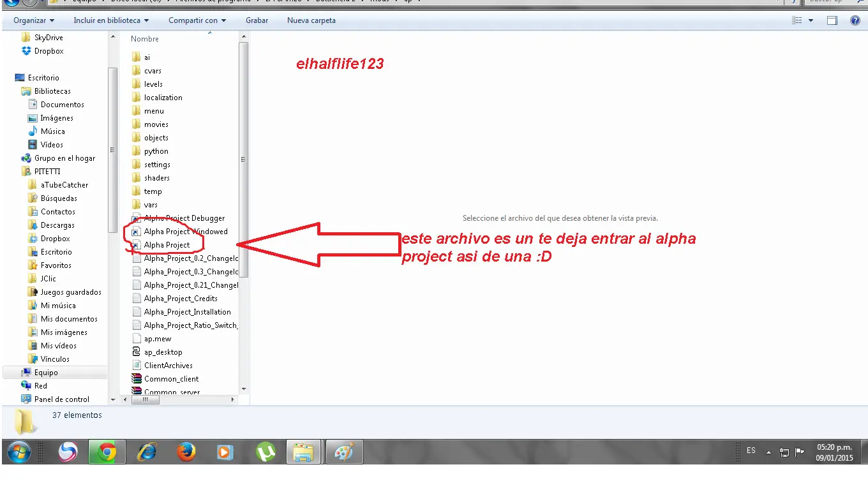Click the file list horizontal scrollbar
868x490 pixels.
(x=146, y=400)
